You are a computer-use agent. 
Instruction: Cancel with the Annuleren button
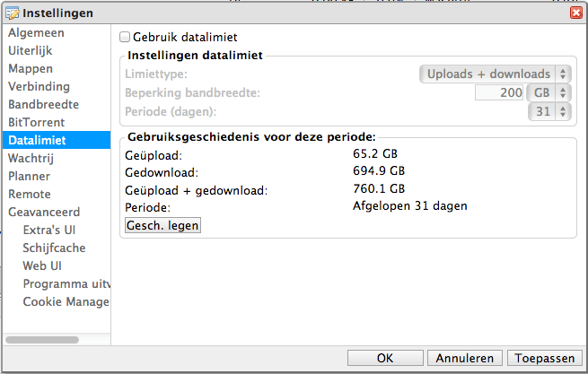[x=465, y=358]
